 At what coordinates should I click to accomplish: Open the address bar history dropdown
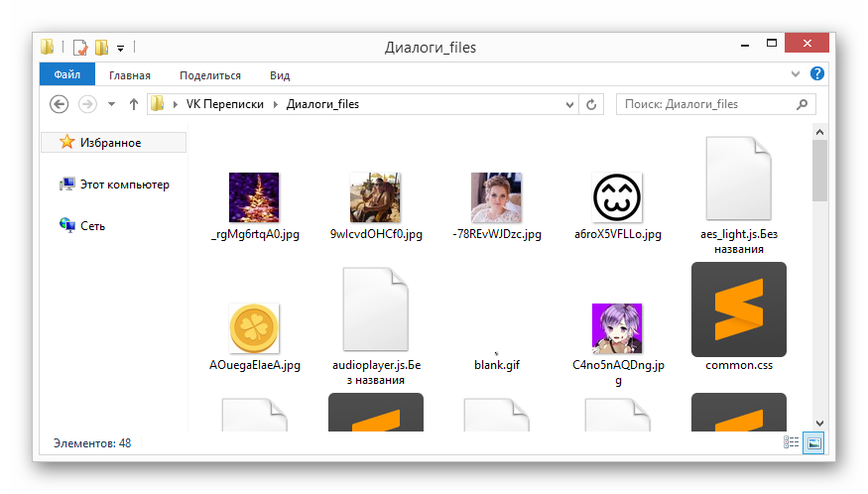click(x=569, y=104)
